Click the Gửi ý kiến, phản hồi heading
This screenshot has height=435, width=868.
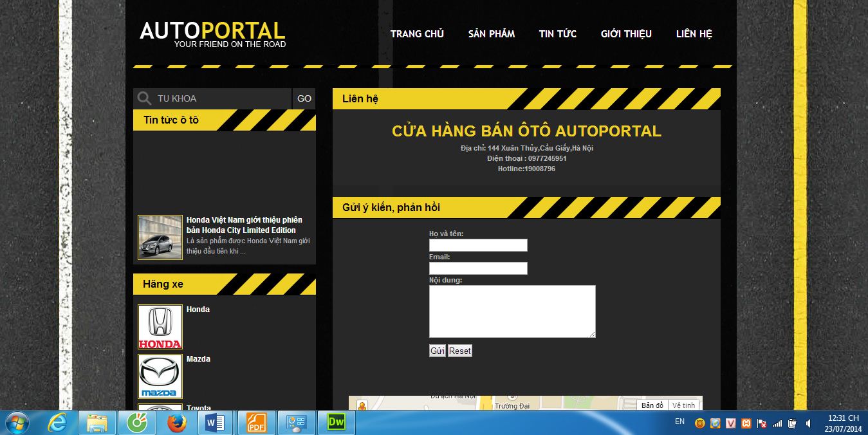tap(391, 207)
